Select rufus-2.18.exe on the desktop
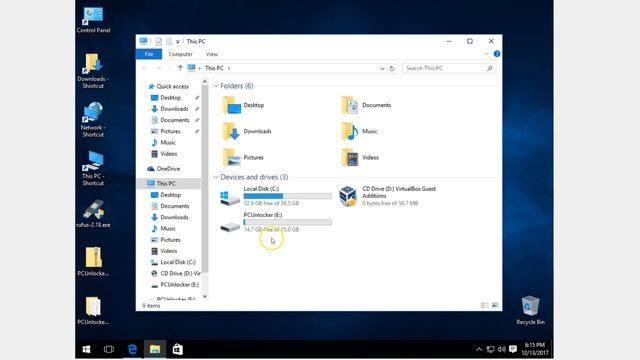640x360 pixels. click(x=93, y=213)
